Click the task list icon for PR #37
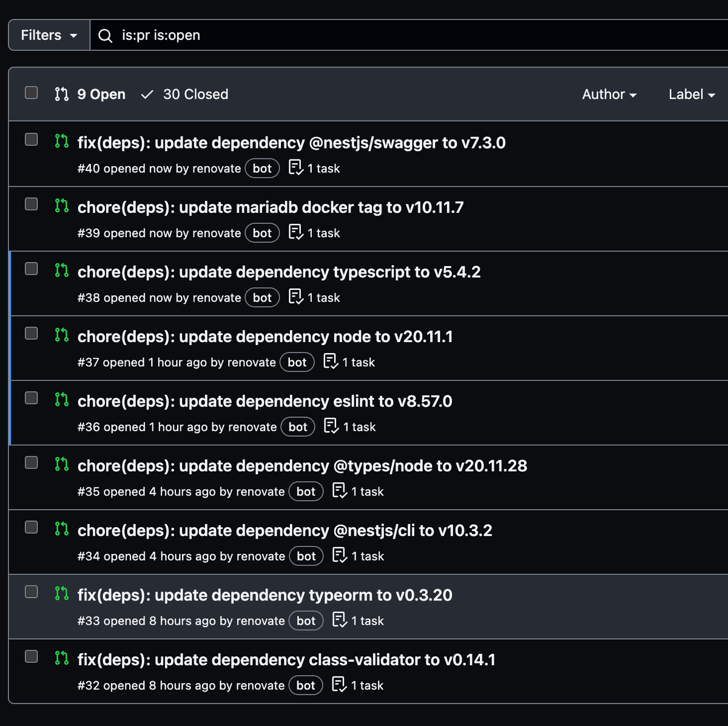The width and height of the screenshot is (728, 726). coord(331,361)
